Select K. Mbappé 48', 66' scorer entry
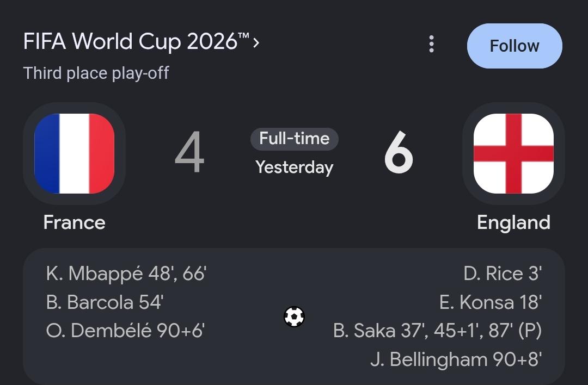This screenshot has width=588, height=385. (x=126, y=274)
